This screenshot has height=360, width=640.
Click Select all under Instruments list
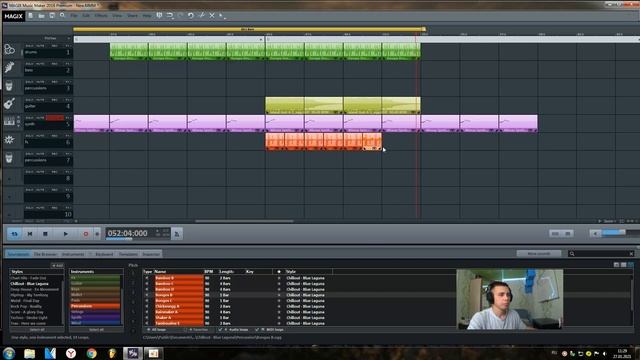click(96, 329)
